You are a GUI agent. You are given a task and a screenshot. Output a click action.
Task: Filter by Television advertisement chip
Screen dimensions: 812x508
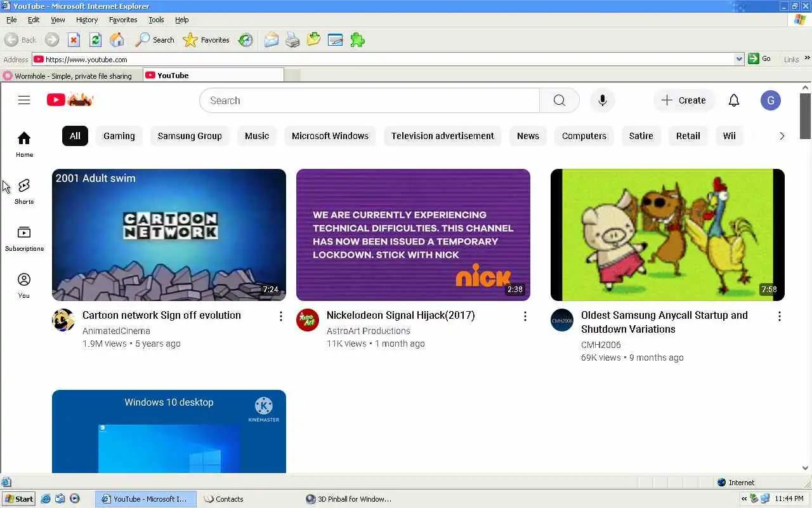click(443, 136)
